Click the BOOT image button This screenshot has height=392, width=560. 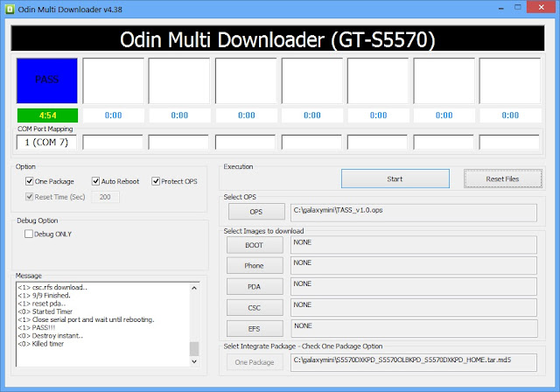pyautogui.click(x=255, y=245)
